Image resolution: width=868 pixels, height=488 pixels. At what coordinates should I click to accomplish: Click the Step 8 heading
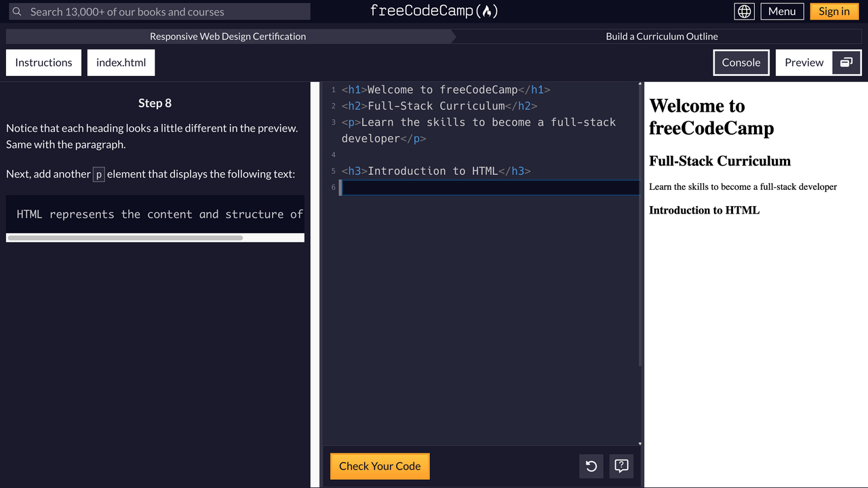[x=155, y=103]
